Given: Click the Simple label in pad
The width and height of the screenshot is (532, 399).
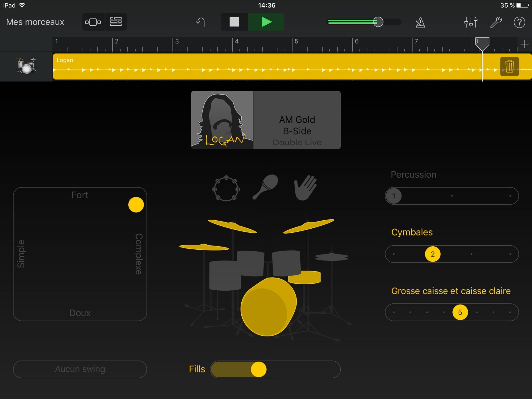Looking at the screenshot, I should 21,254.
